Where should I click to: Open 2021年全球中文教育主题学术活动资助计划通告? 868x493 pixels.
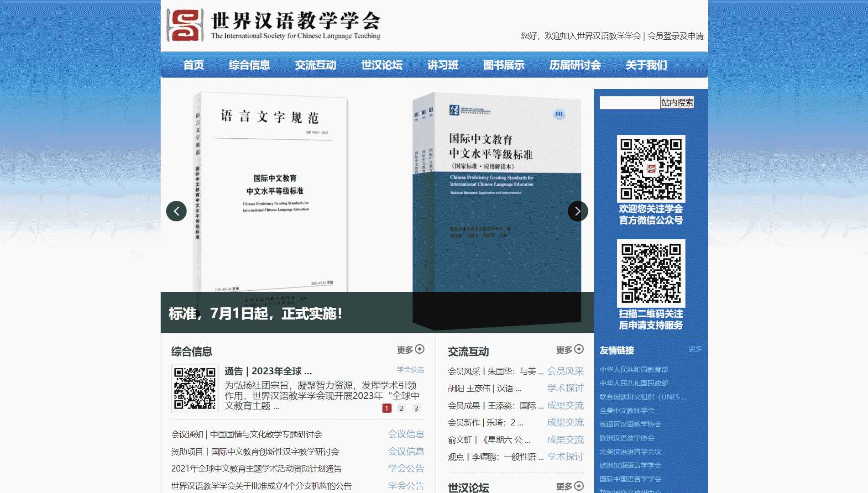(x=256, y=468)
